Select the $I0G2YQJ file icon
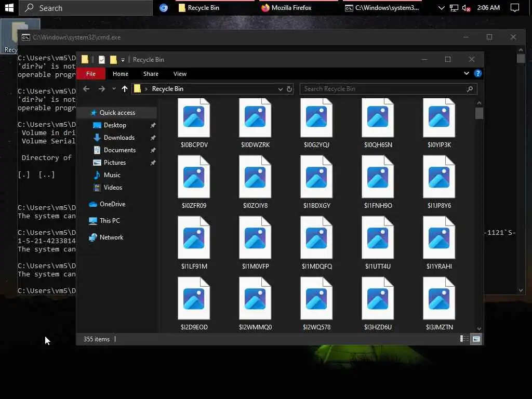 316,118
